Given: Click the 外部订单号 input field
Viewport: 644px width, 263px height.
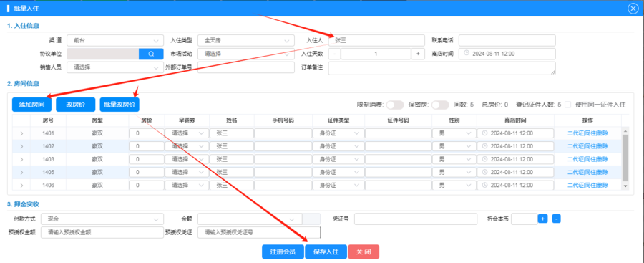Looking at the screenshot, I should pyautogui.click(x=246, y=67).
